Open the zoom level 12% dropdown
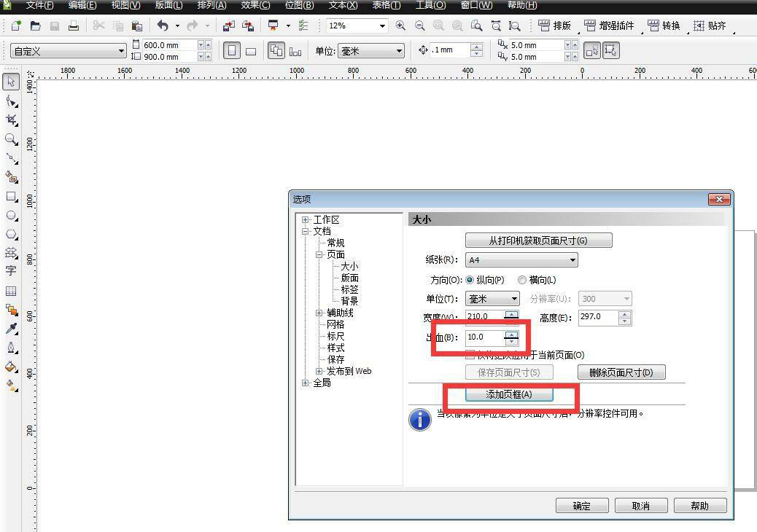 (381, 26)
